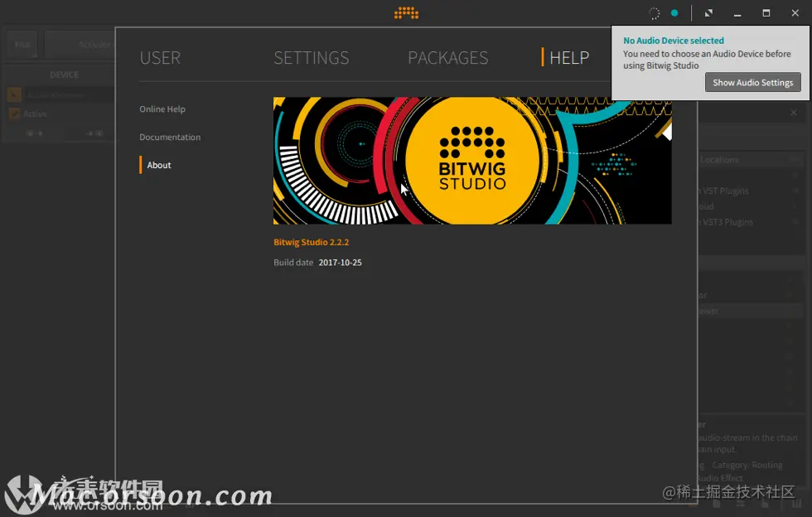Image resolution: width=812 pixels, height=517 pixels.
Task: Click the 'No Audio Device selected' heading
Action: 673,41
